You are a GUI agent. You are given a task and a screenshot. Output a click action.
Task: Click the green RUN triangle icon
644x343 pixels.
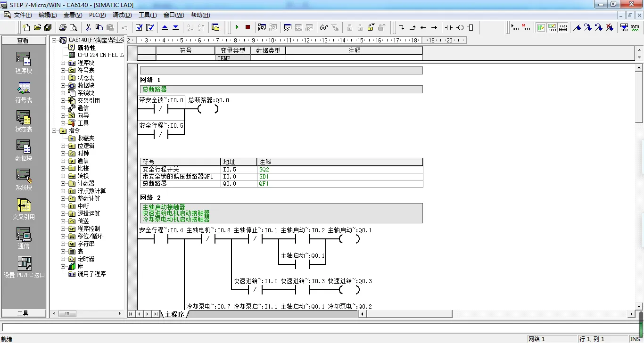237,27
